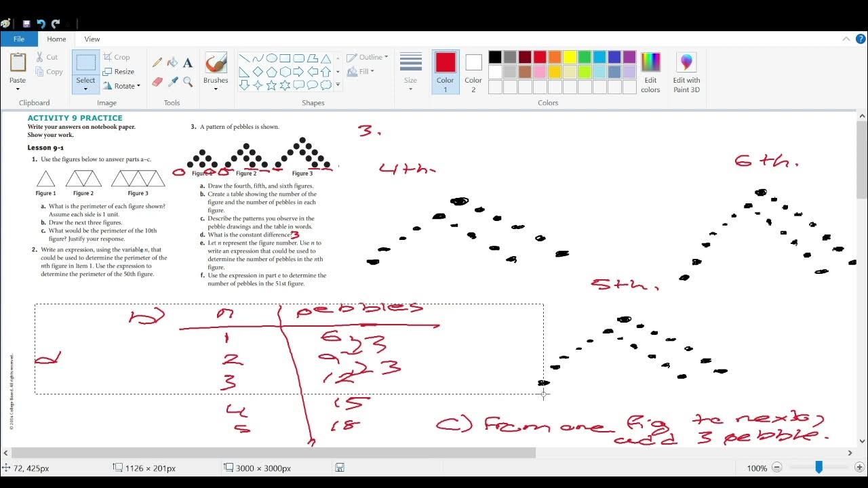Click the '100%' zoom level text
Screen dimensions: 868x488
point(757,468)
